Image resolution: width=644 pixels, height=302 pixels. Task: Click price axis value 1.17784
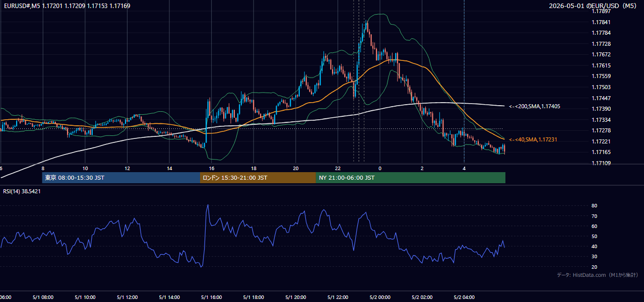[601, 33]
